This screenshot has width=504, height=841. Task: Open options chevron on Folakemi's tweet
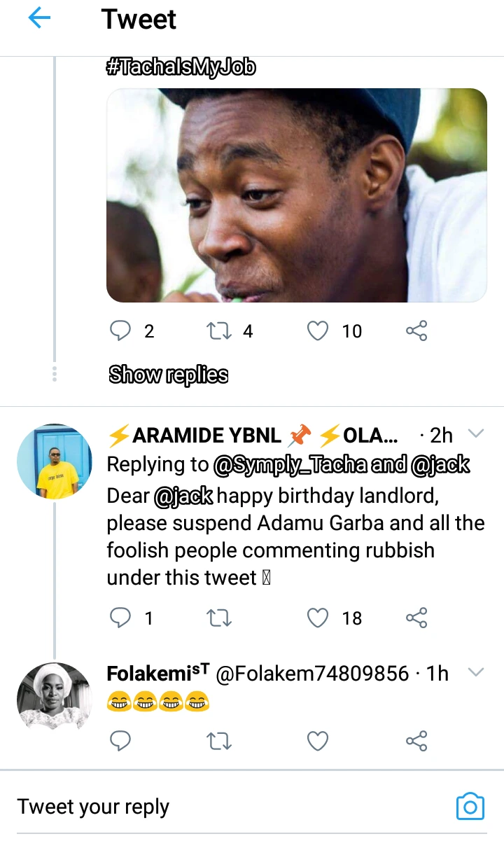point(476,673)
